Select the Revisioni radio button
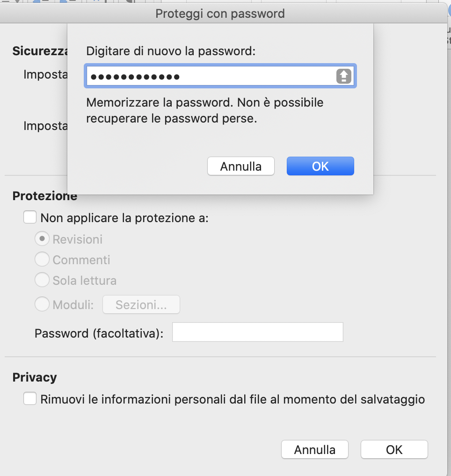The width and height of the screenshot is (451, 476). coord(42,239)
